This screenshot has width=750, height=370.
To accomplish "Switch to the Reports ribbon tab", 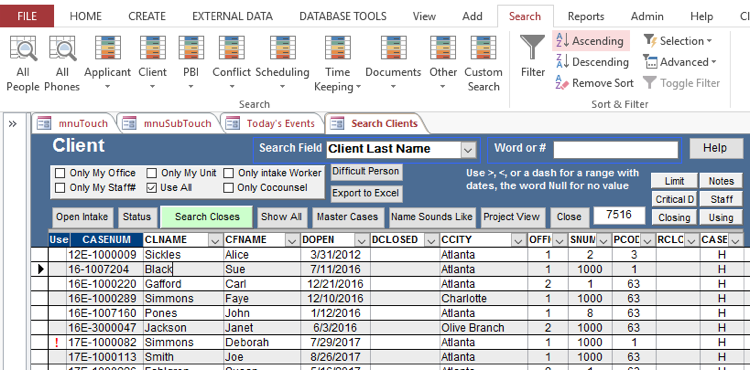I will pos(586,16).
